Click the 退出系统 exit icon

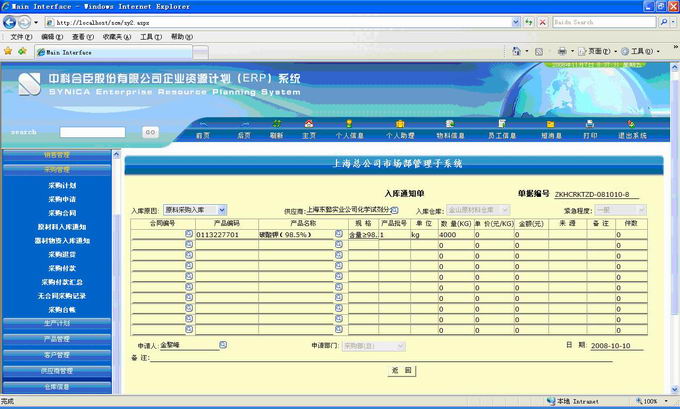tap(631, 124)
